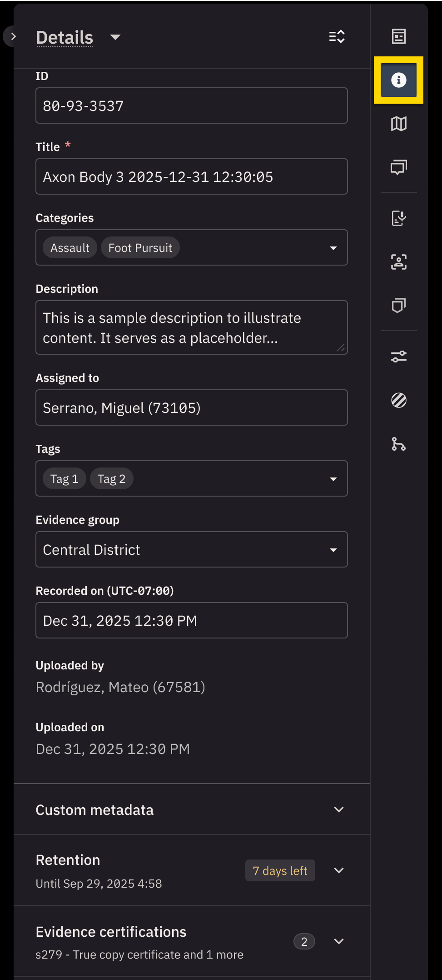Open the redaction striped circle icon
This screenshot has height=980, width=442.
[398, 400]
